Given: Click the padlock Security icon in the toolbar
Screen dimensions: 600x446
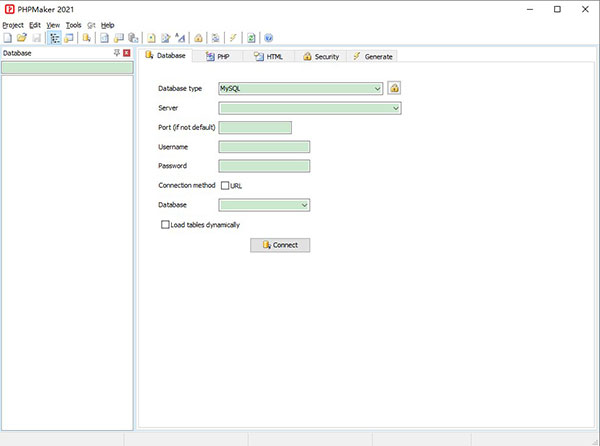Looking at the screenshot, I should 199,37.
